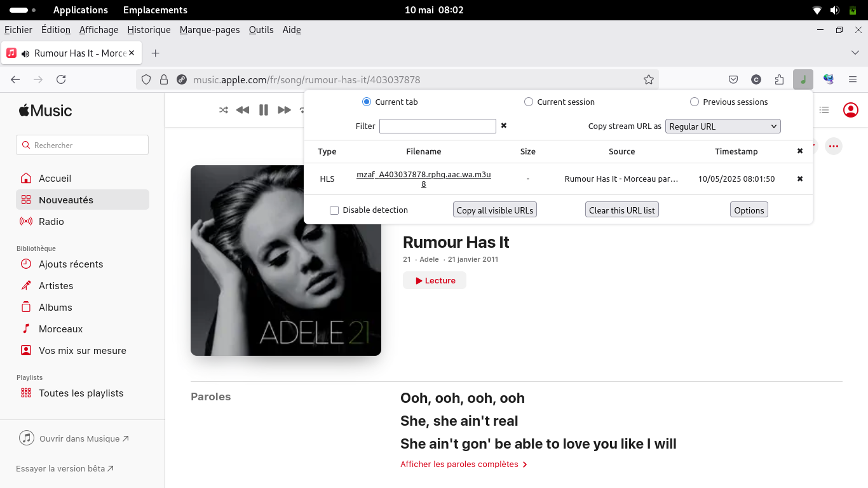Open the red account profile icon

pos(850,110)
